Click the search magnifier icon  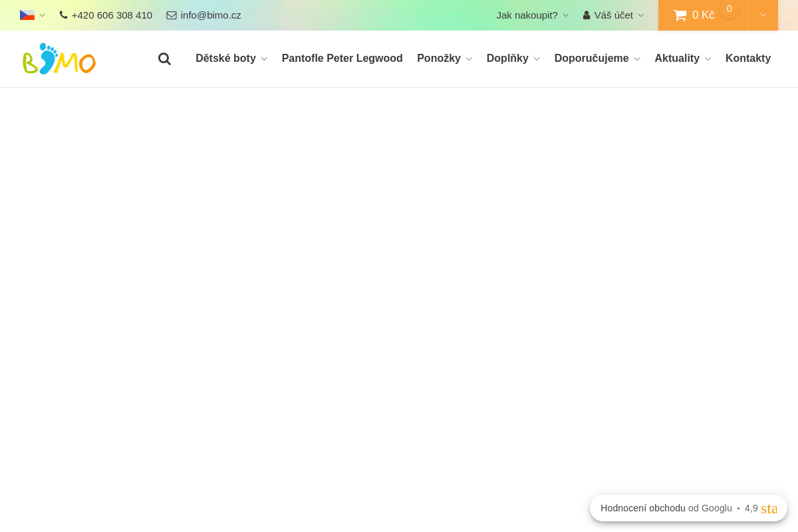(164, 59)
